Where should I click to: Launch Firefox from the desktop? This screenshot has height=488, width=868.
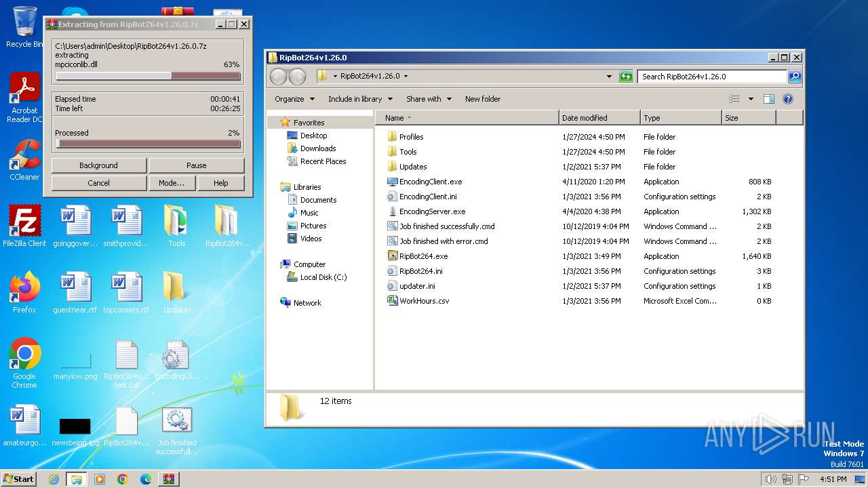[x=24, y=293]
